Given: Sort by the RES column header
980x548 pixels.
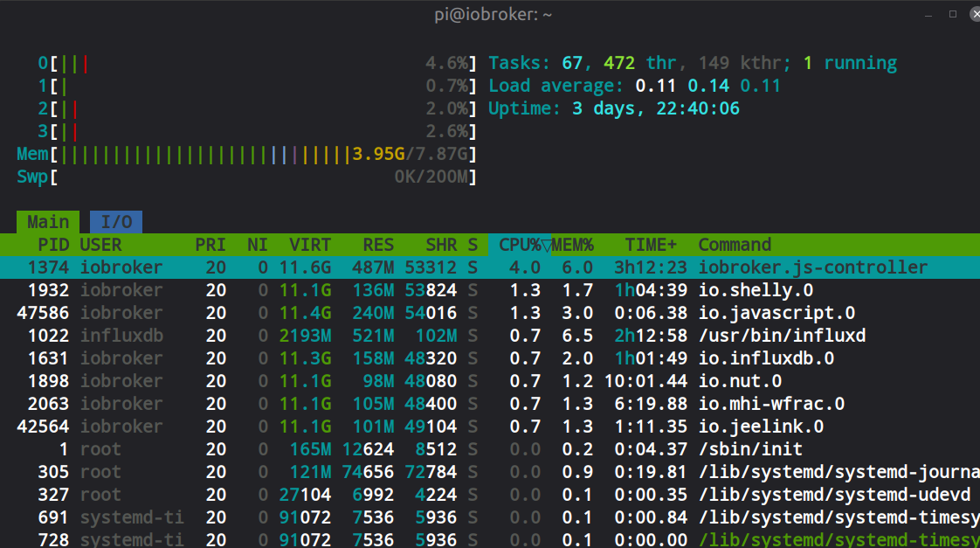Looking at the screenshot, I should click(378, 245).
